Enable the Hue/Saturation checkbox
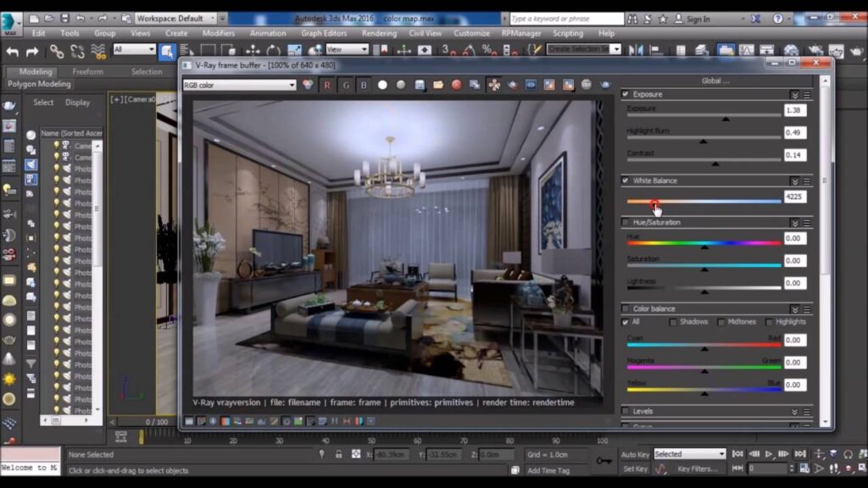This screenshot has width=868, height=488. click(626, 222)
